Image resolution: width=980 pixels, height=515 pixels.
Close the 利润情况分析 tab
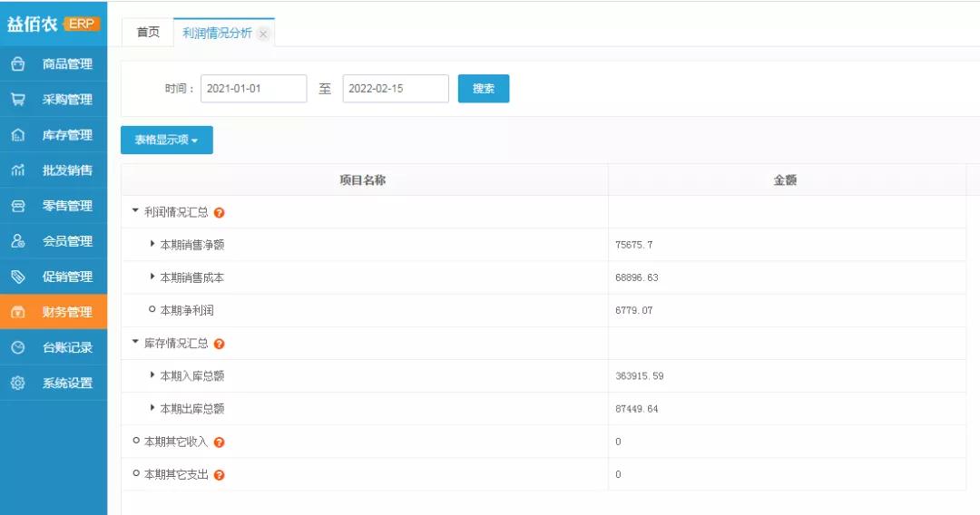[263, 34]
